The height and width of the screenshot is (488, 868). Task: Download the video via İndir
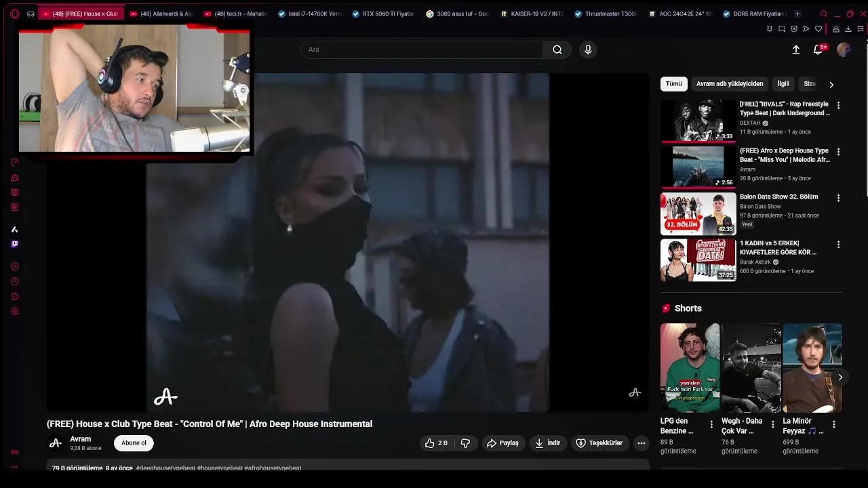coord(547,443)
